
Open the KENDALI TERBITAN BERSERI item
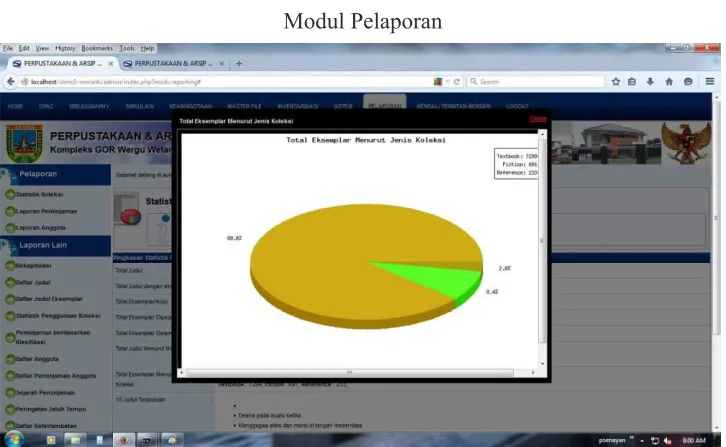(x=453, y=106)
